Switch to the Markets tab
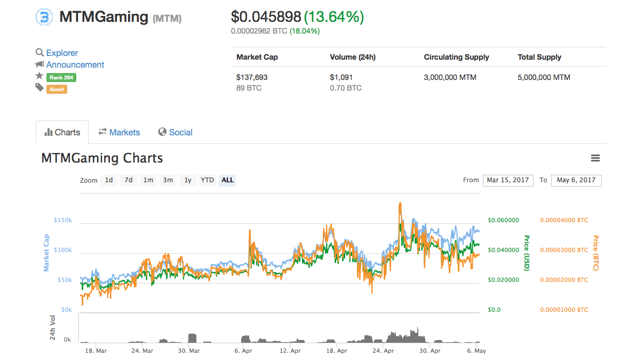Image resolution: width=620 pixels, height=364 pixels. tap(119, 132)
